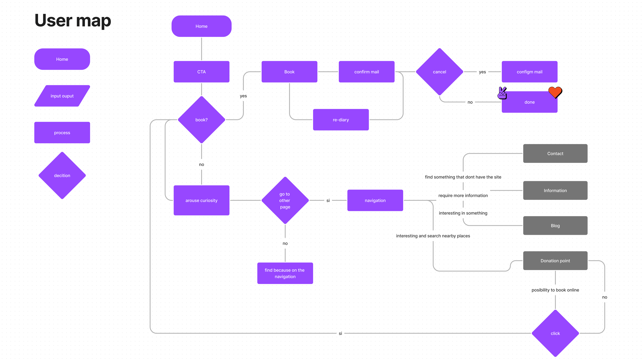The width and height of the screenshot is (644, 362).
Task: Click the Blog destination node button
Action: coord(555,225)
